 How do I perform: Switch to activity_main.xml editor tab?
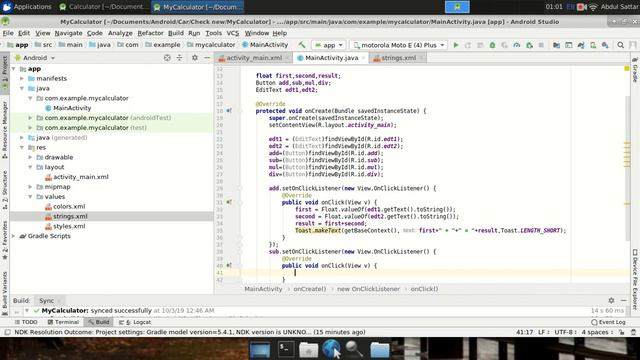[x=254, y=58]
